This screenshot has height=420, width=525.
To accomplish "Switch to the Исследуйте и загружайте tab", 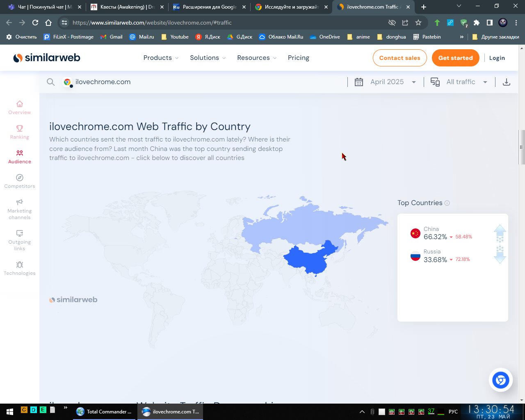I will [290, 7].
